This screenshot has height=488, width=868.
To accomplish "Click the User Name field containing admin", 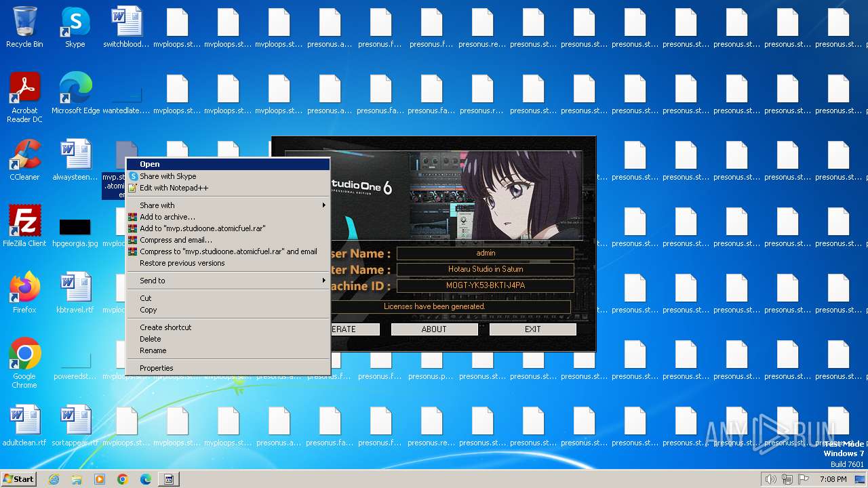I will 486,253.
